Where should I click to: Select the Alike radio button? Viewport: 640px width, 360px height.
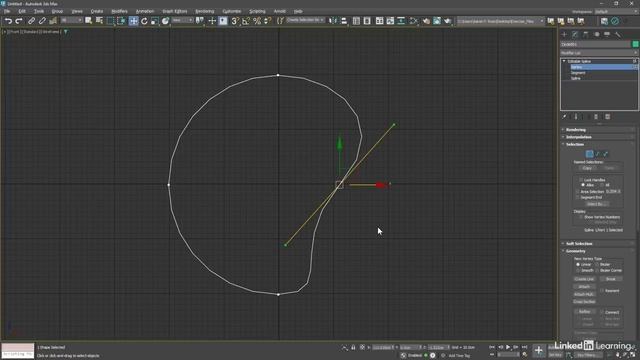coord(583,185)
